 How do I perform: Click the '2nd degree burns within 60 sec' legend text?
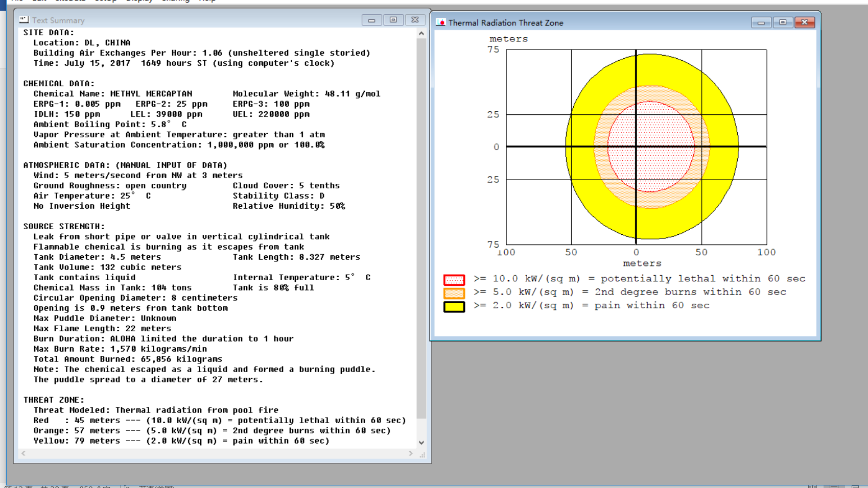[690, 292]
